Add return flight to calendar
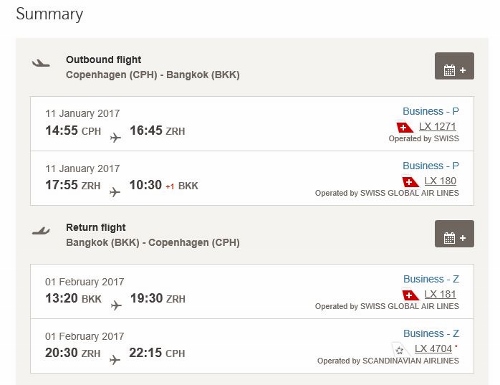Image resolution: width=500 pixels, height=385 pixels. (454, 233)
